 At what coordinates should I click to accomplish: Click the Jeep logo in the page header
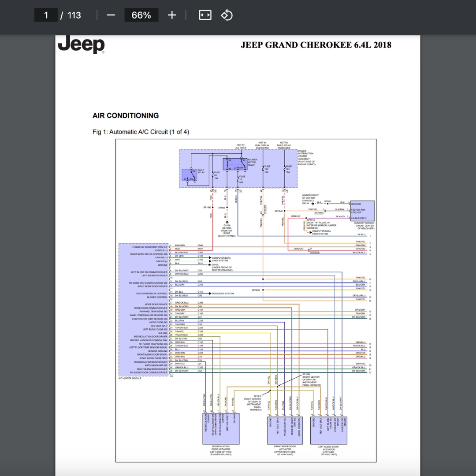point(82,45)
